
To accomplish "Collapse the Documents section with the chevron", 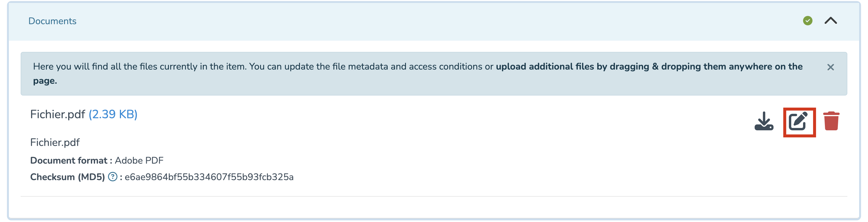I will tap(831, 21).
